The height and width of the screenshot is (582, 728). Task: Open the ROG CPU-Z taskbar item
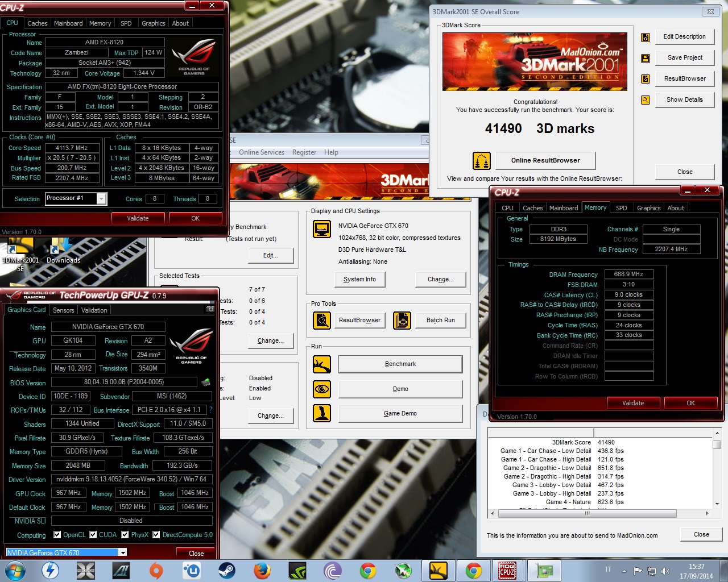coord(507,571)
